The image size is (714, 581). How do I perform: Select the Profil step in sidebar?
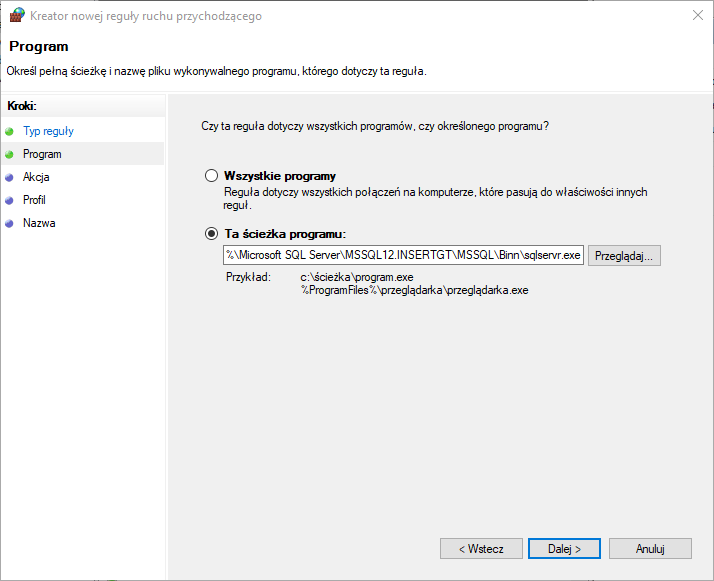coord(34,200)
